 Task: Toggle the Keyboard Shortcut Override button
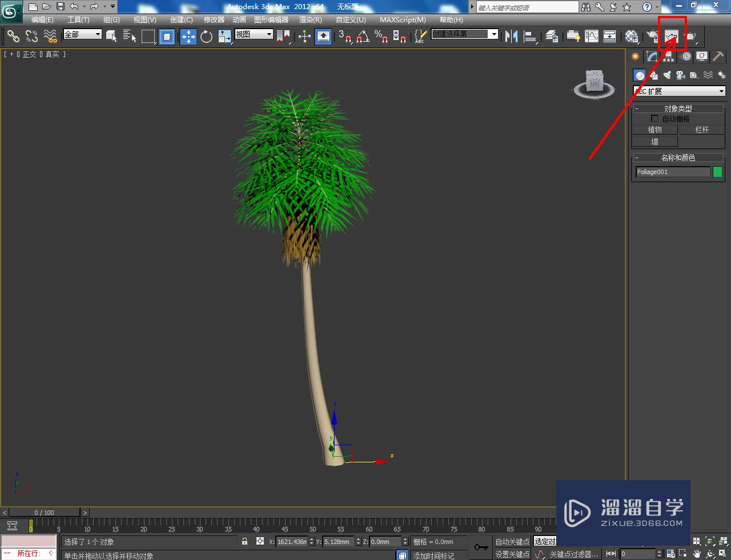coord(323,37)
